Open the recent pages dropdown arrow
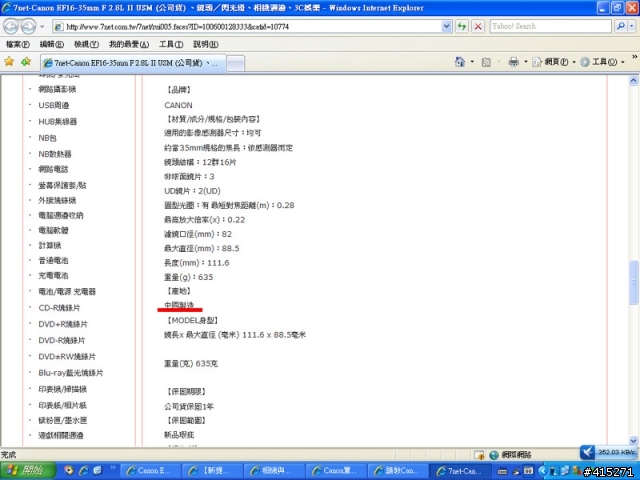The height and width of the screenshot is (480, 640). click(42, 27)
